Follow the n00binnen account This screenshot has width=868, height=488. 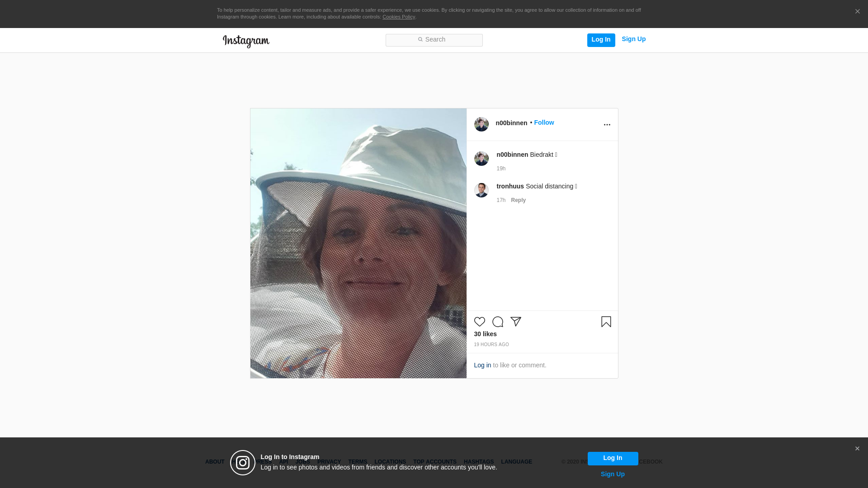pyautogui.click(x=544, y=122)
